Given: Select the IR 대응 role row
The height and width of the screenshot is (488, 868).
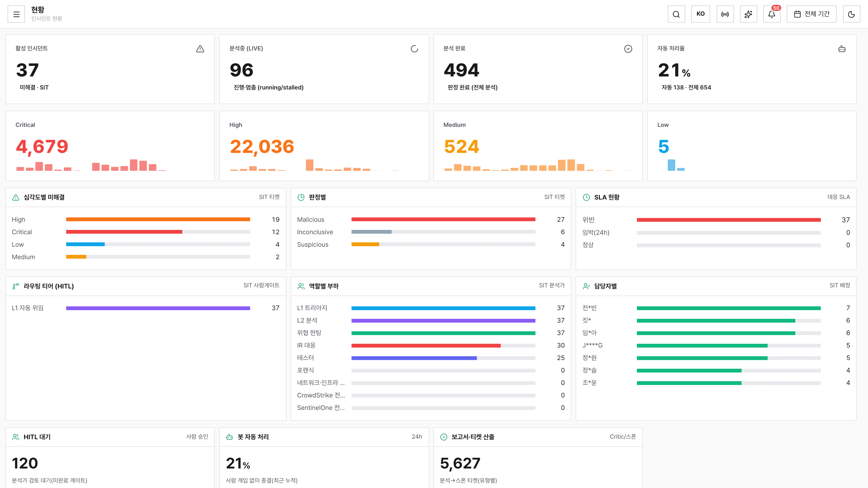Looking at the screenshot, I should coord(431,346).
